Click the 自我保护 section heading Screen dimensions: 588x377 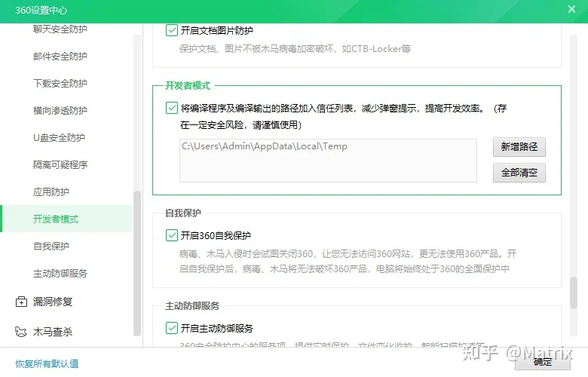pos(183,213)
